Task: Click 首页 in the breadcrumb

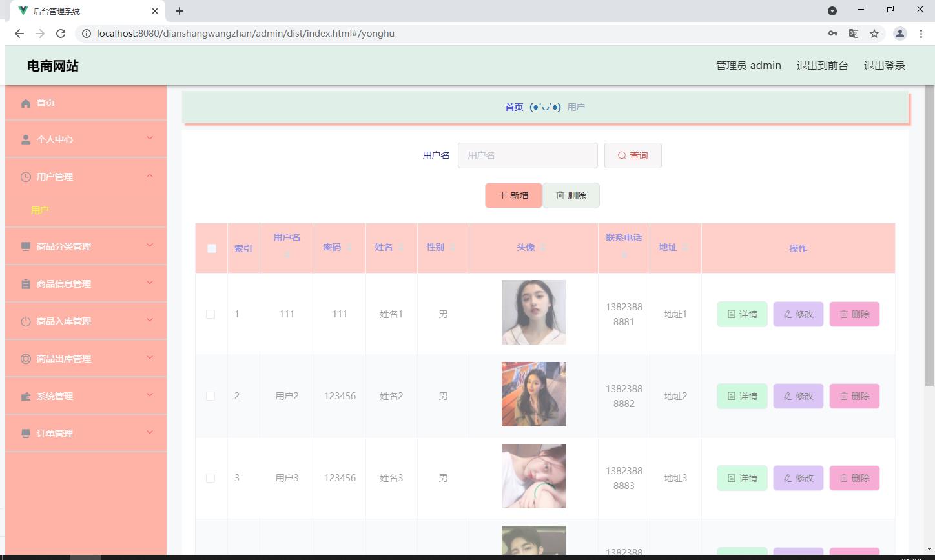Action: pos(514,107)
